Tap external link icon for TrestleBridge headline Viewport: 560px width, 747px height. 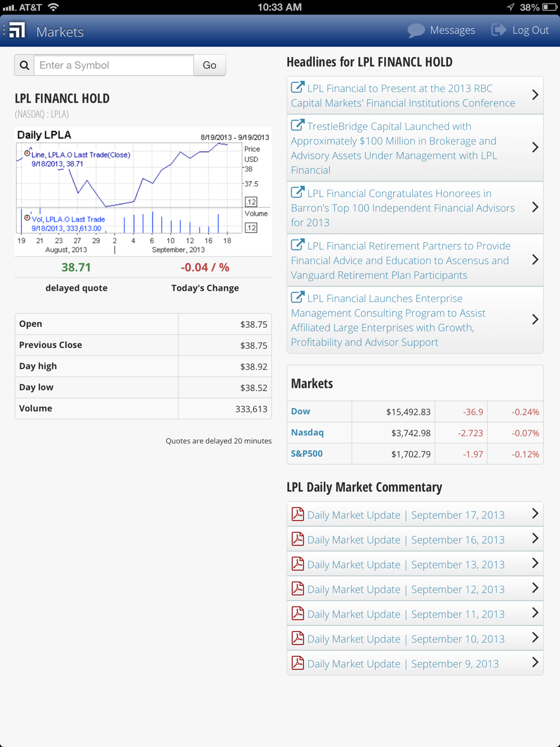coord(298,126)
